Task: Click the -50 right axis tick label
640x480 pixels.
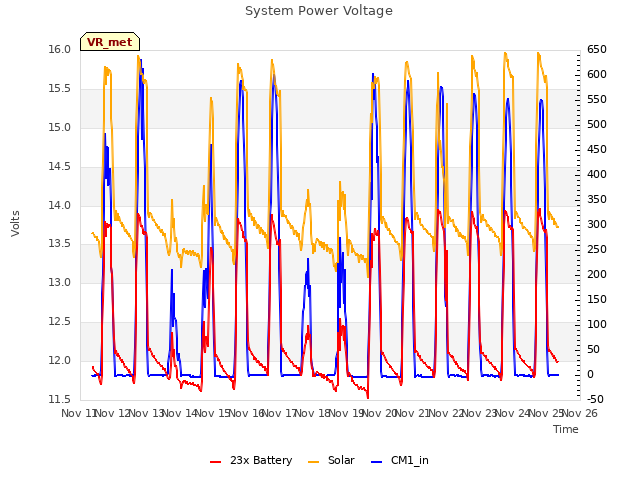Action: [595, 399]
